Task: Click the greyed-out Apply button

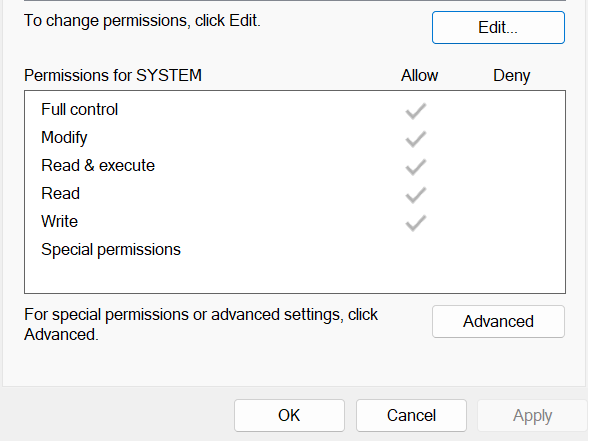Action: coord(533,416)
